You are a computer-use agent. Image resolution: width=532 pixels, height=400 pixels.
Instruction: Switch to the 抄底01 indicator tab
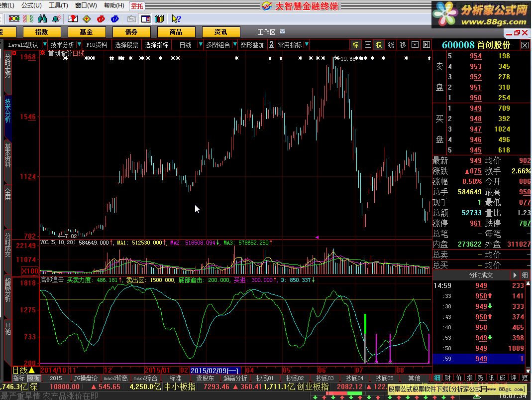pos(265,378)
